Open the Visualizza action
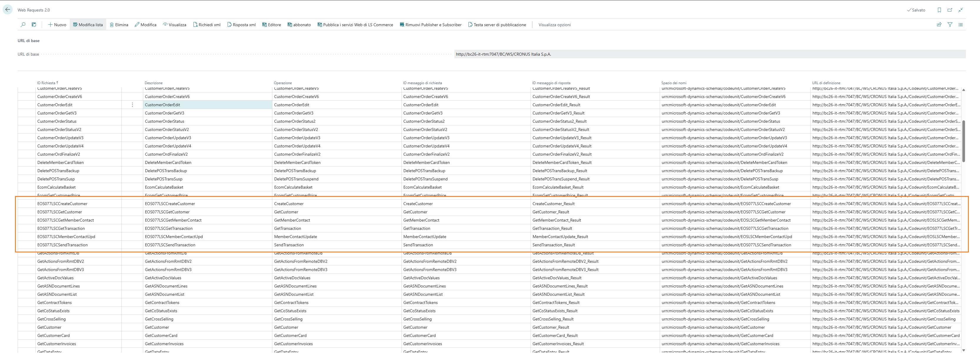 coord(175,25)
